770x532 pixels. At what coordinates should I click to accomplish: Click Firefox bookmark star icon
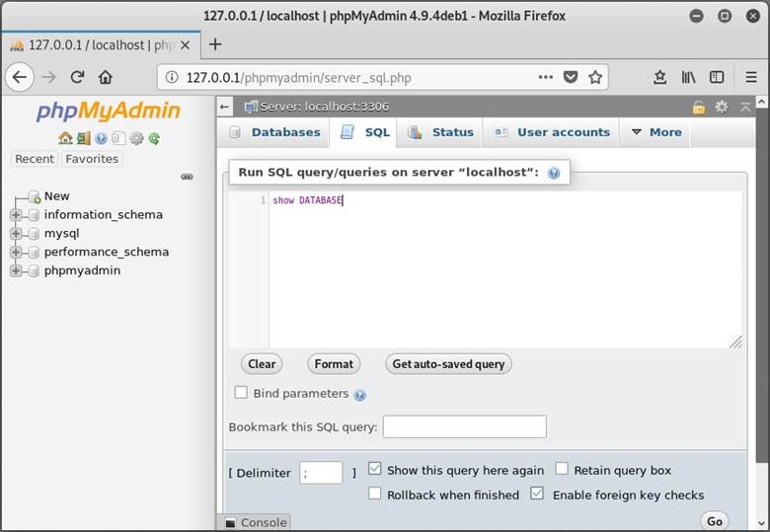595,77
